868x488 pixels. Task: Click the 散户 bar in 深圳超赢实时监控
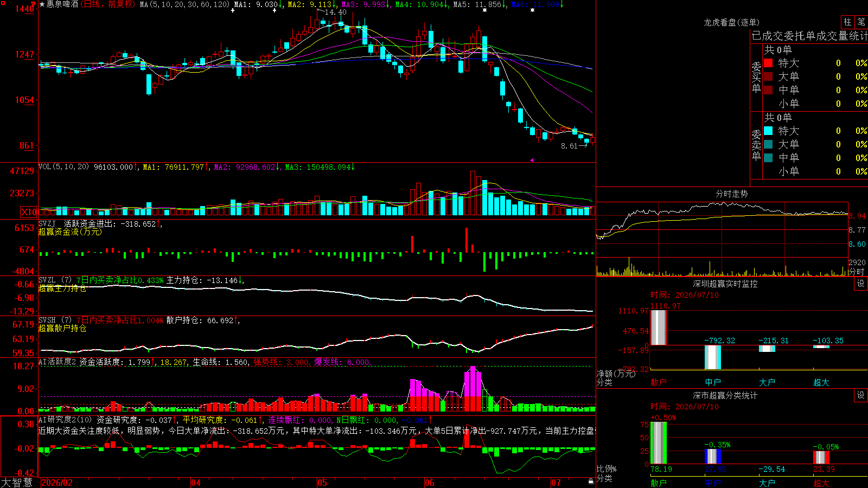658,328
